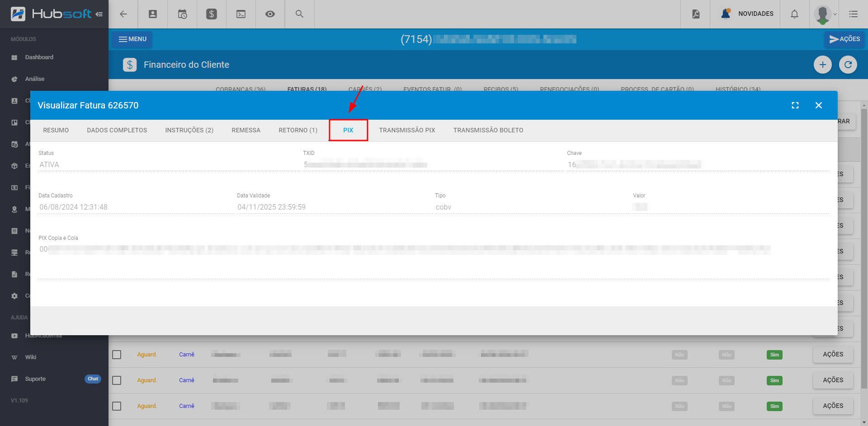
Task: Click the Sim badge in first visible row
Action: [x=774, y=355]
